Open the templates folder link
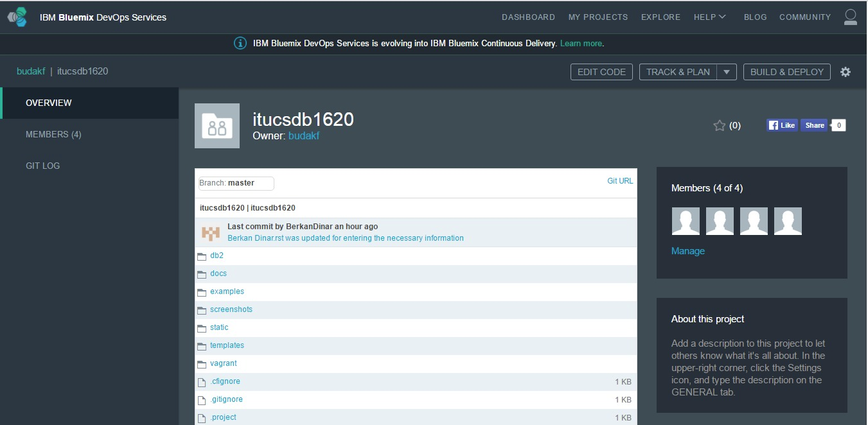Image resolution: width=868 pixels, height=425 pixels. [x=227, y=345]
